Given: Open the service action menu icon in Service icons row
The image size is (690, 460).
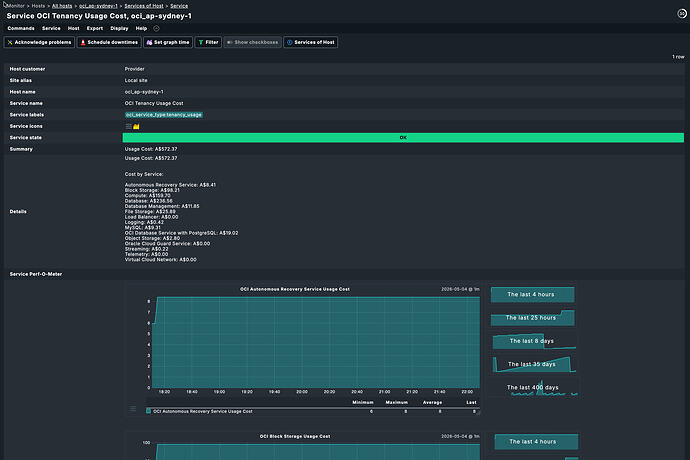Looking at the screenshot, I should click(x=128, y=126).
